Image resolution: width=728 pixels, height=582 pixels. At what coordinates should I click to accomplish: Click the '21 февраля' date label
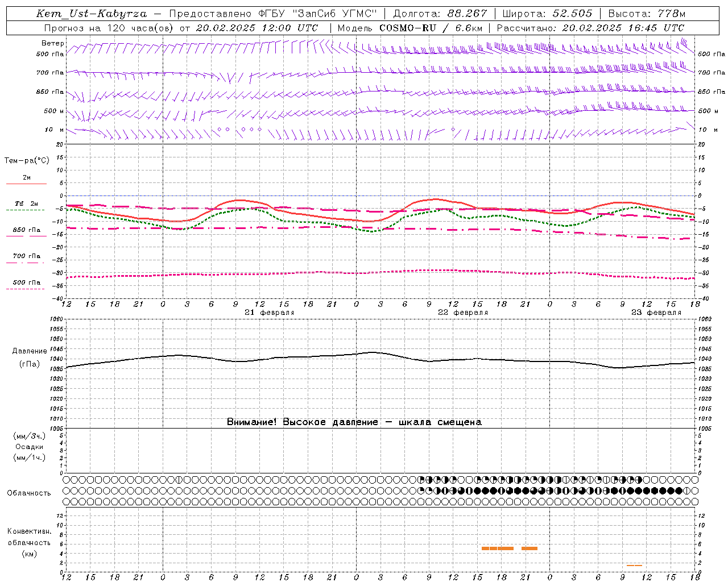point(270,313)
